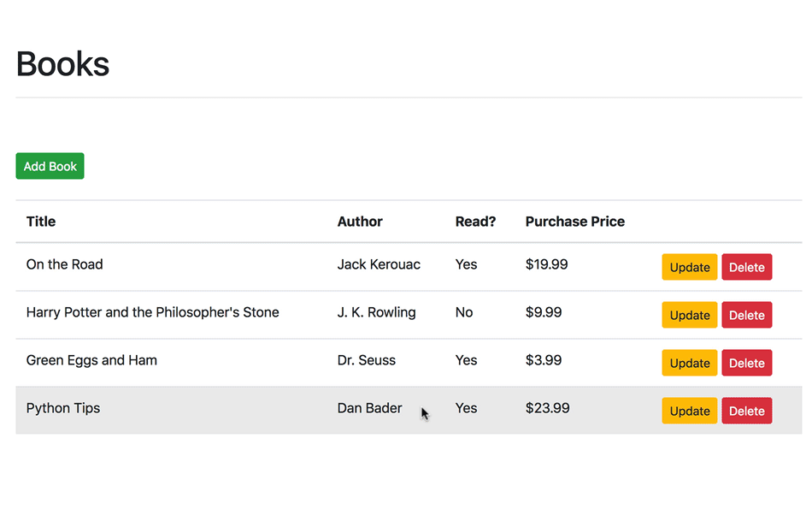Click the Title column header
812x527 pixels.
41,222
